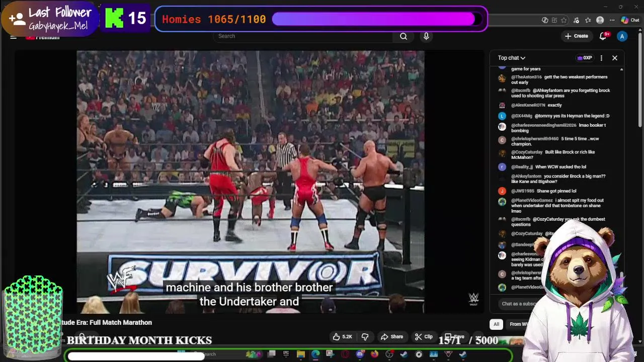The width and height of the screenshot is (644, 362).
Task: Select message 'Shane got pinned lol'
Action: [x=556, y=191]
